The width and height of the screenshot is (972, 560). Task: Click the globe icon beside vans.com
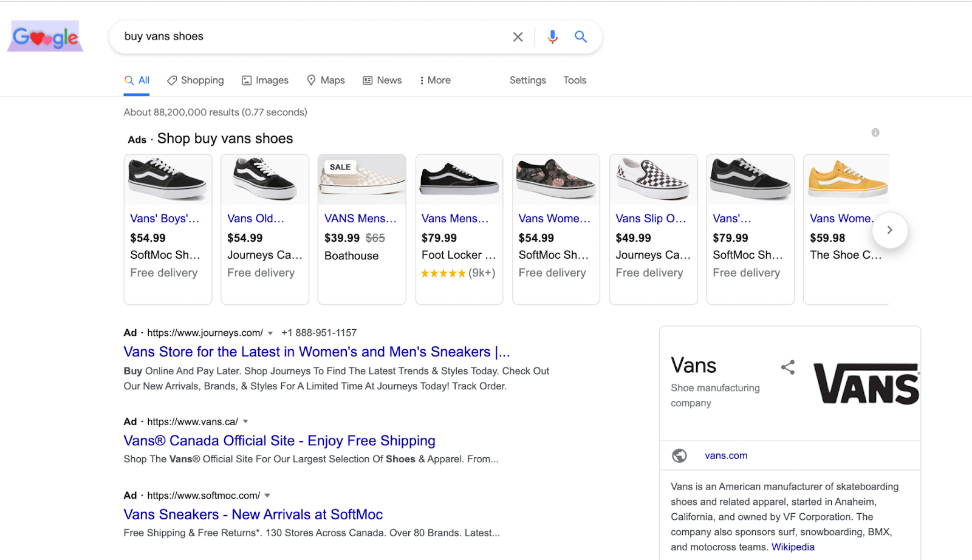pyautogui.click(x=679, y=456)
